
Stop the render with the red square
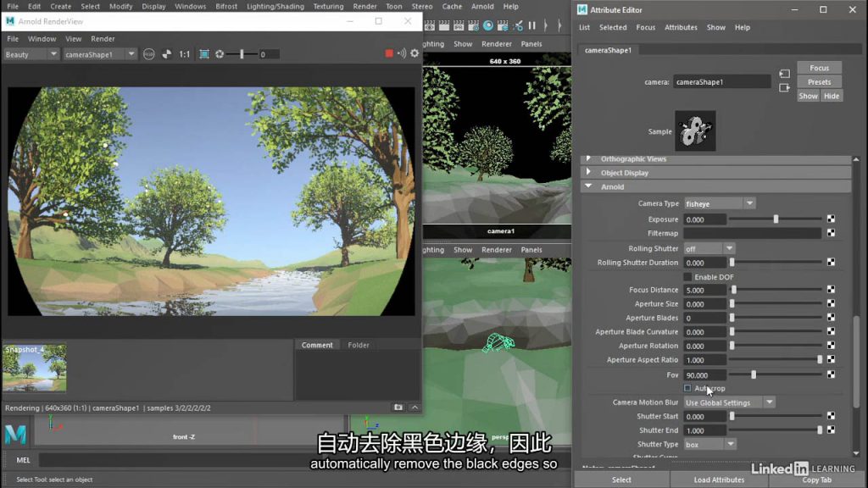tap(389, 53)
